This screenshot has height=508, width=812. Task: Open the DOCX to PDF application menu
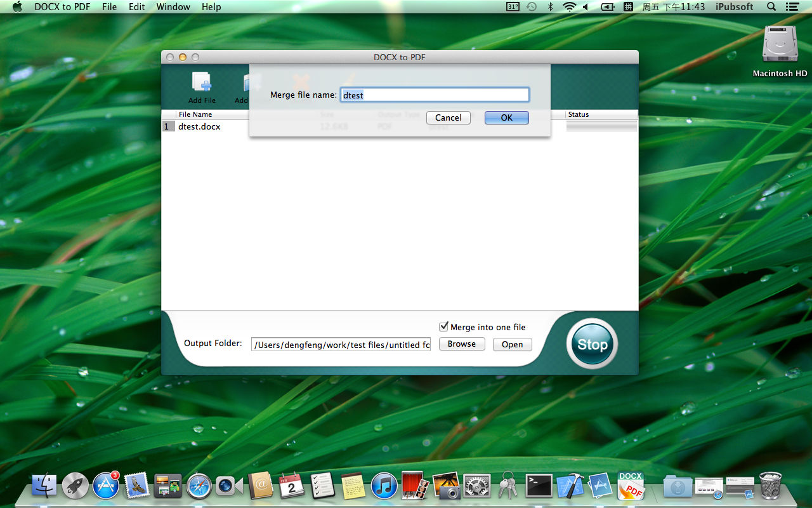click(62, 7)
